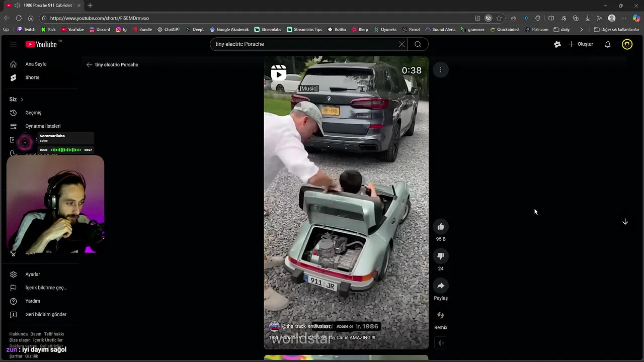Viewport: 644px width, 362px height.
Task: Remix this Short
Action: click(441, 316)
